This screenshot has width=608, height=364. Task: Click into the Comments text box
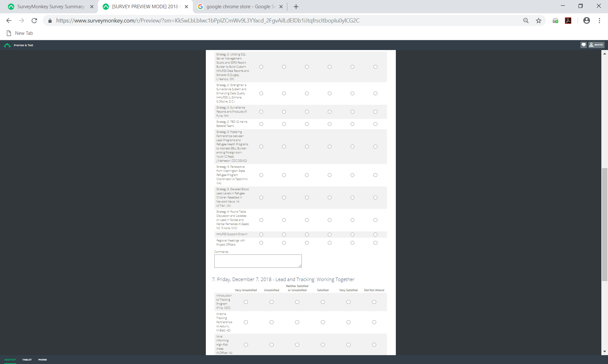(258, 261)
